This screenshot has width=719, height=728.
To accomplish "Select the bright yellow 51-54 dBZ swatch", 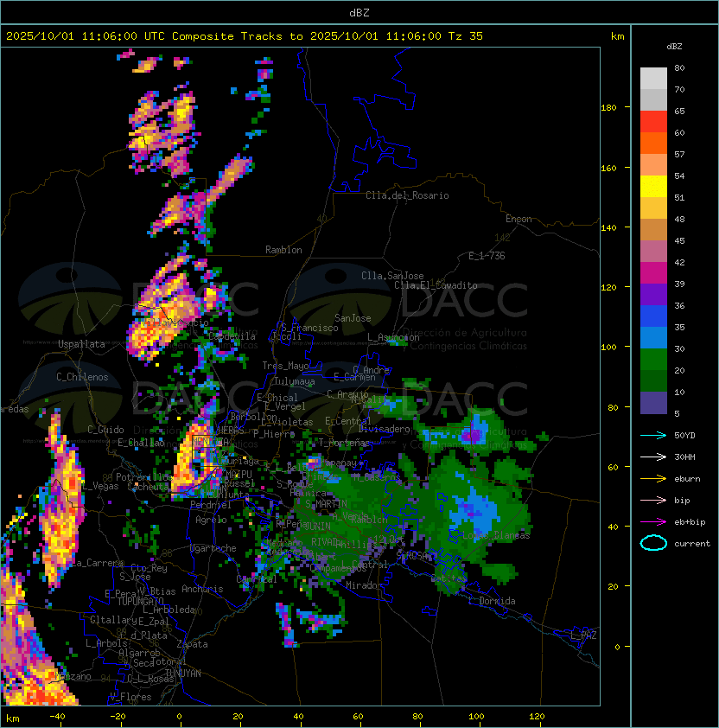I will point(653,187).
